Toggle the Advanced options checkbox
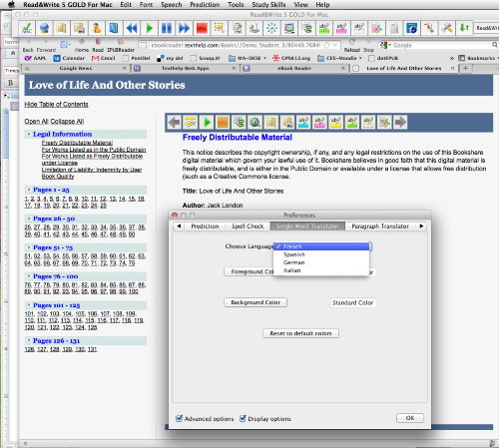The height and width of the screenshot is (448, 499). 179,418
